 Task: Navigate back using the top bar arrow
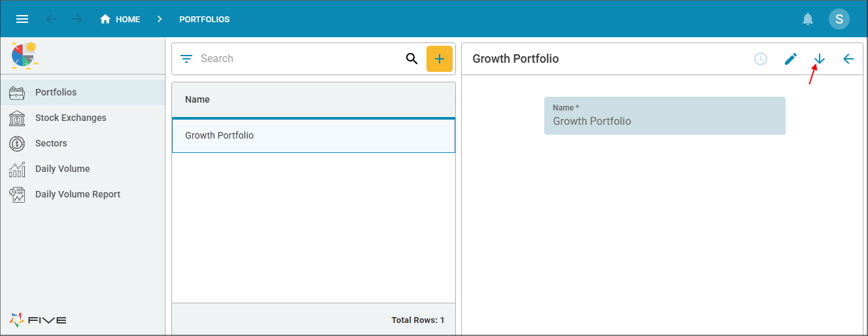pos(51,19)
